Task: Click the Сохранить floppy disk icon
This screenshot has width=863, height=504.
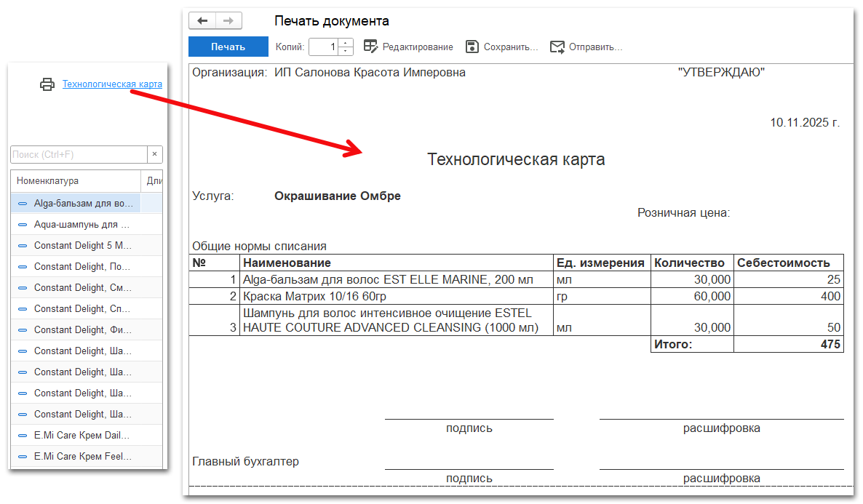Action: click(472, 47)
